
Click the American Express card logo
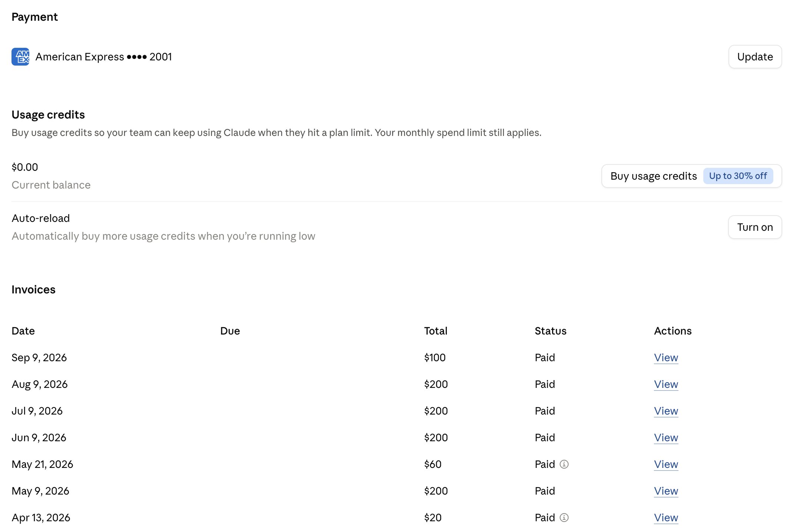(20, 57)
